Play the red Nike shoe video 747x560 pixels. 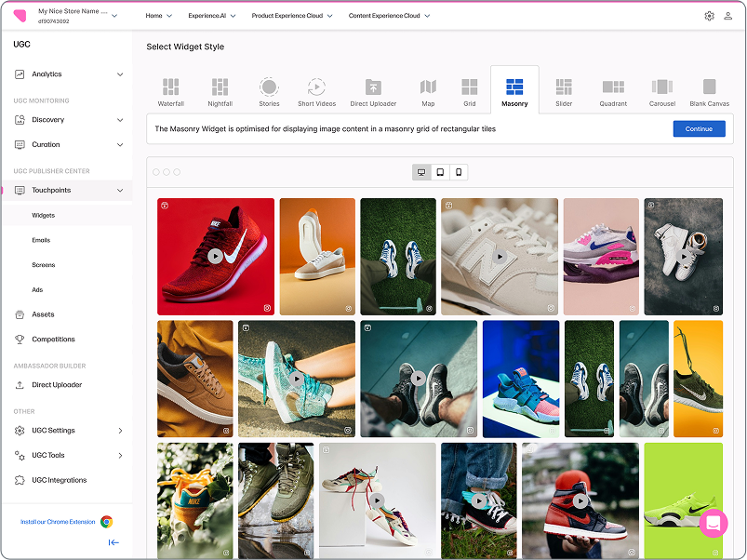click(215, 256)
